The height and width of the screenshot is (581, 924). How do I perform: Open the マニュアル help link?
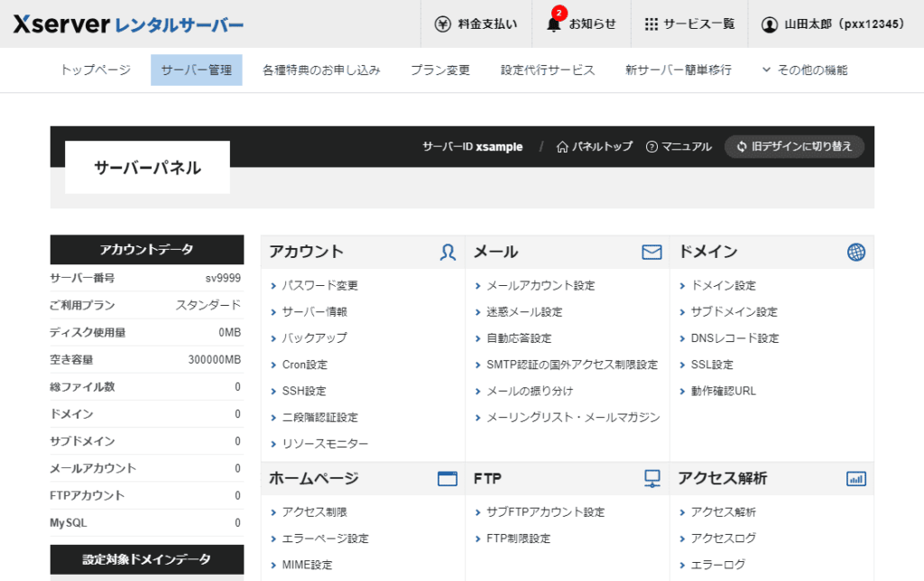[679, 146]
